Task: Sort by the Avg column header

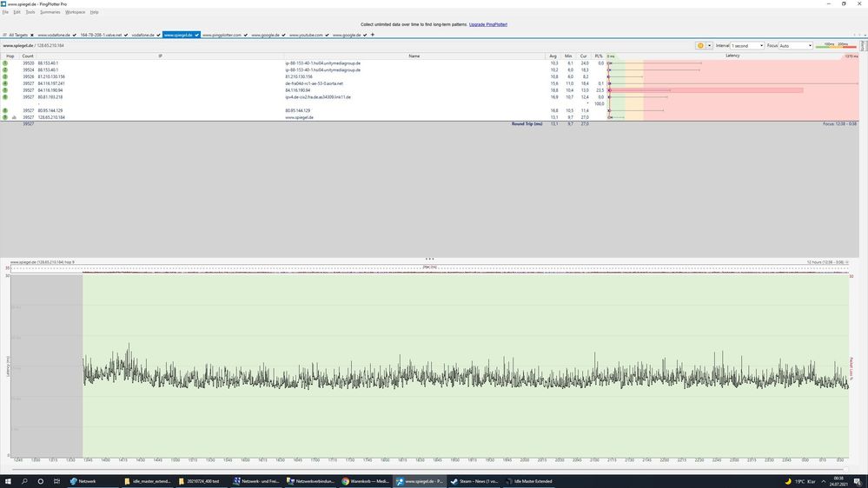Action: click(553, 56)
